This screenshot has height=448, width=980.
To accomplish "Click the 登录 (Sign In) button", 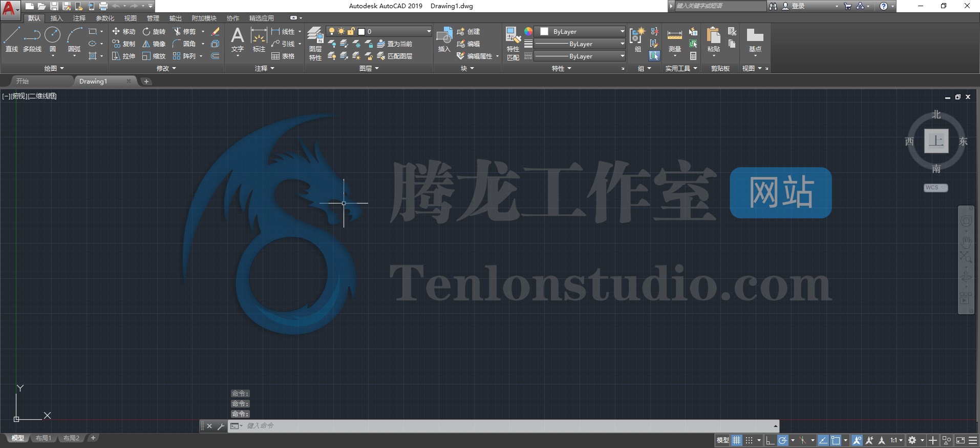I will [x=793, y=6].
